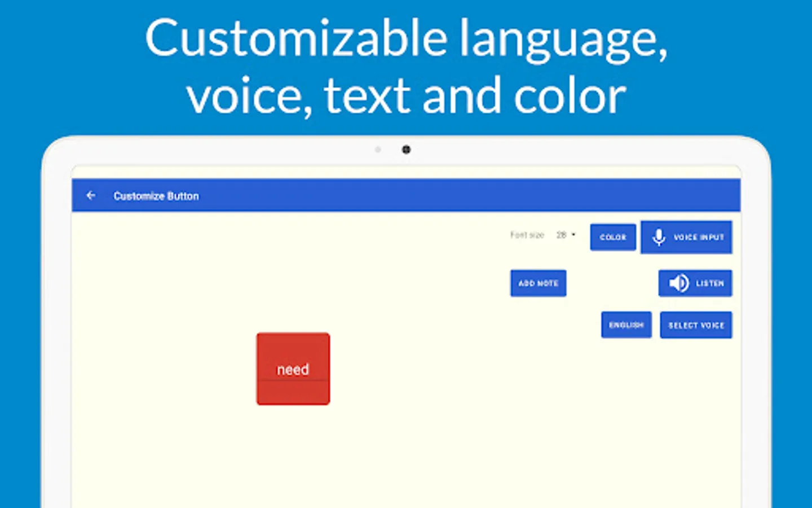The width and height of the screenshot is (812, 508).
Task: Tap the microphone icon for voice input
Action: click(x=659, y=237)
